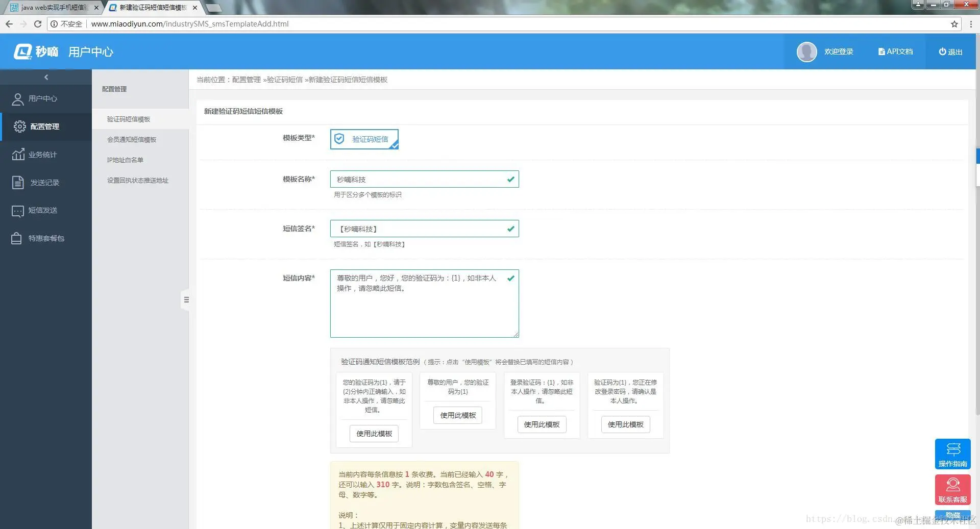
Task: Click the 秒嘀 logo in the header
Action: point(36,52)
